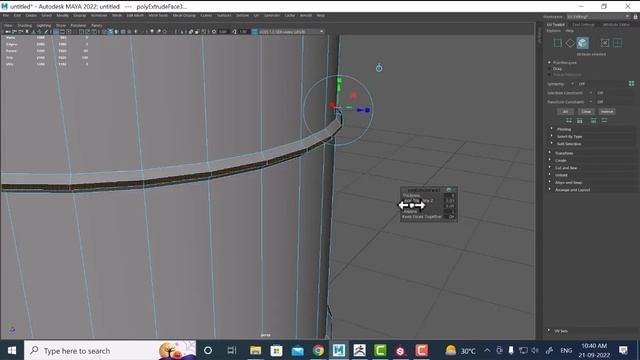
Task: Click All selection button
Action: click(565, 111)
